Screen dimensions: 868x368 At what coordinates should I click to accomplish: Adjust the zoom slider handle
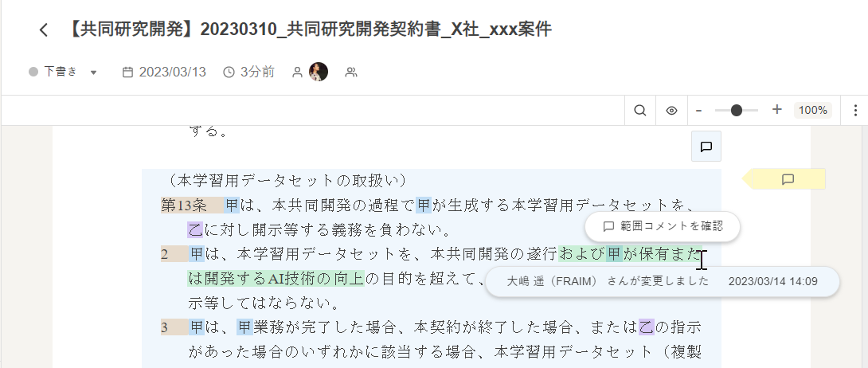(x=737, y=110)
